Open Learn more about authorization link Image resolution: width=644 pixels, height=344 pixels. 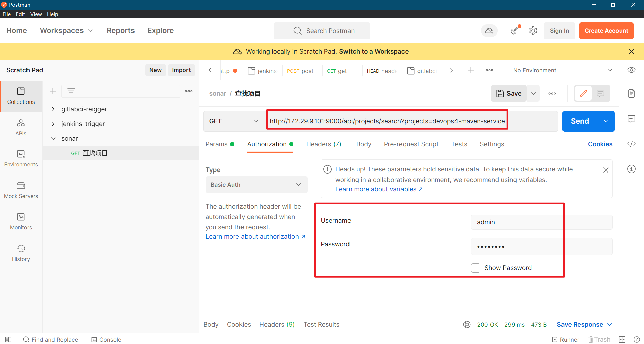[x=255, y=236]
